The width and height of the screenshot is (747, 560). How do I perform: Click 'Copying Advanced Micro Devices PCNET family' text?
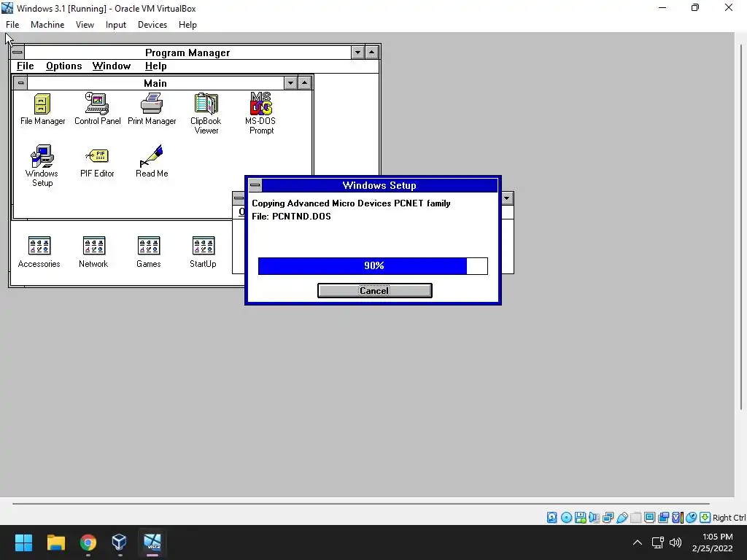click(x=351, y=203)
